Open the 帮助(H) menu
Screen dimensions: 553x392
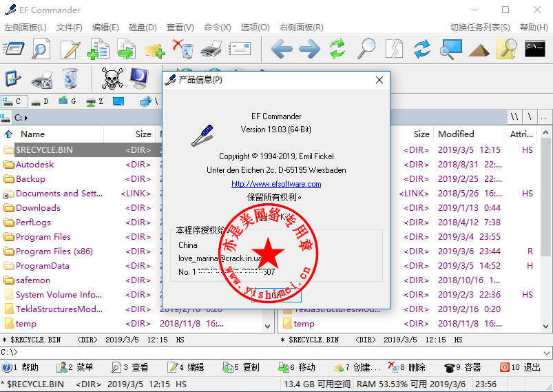click(534, 28)
